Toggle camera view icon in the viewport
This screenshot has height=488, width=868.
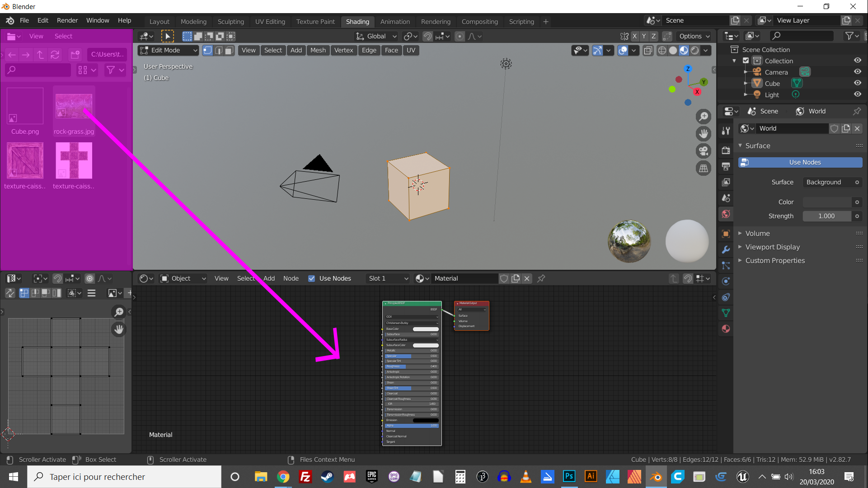pyautogui.click(x=704, y=151)
